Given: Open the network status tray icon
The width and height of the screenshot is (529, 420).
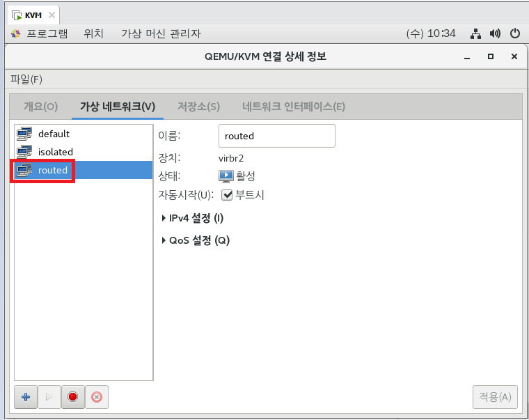Looking at the screenshot, I should [x=475, y=33].
